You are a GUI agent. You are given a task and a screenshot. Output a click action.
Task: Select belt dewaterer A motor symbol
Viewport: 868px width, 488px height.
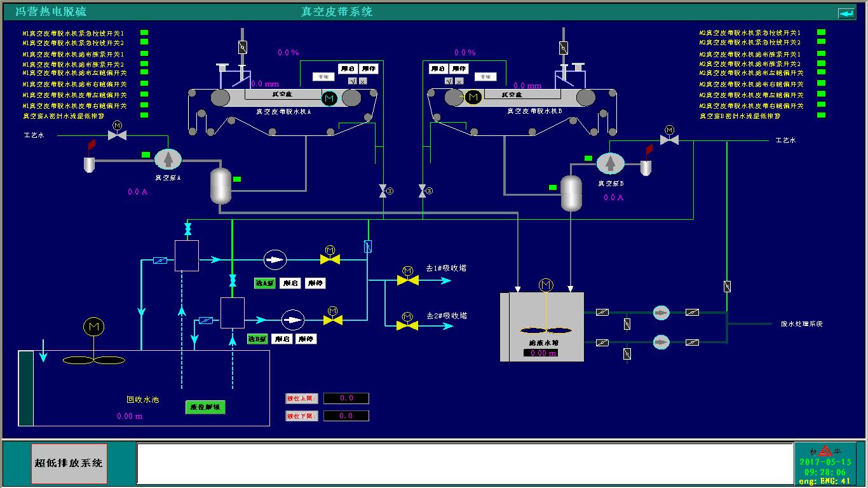329,98
